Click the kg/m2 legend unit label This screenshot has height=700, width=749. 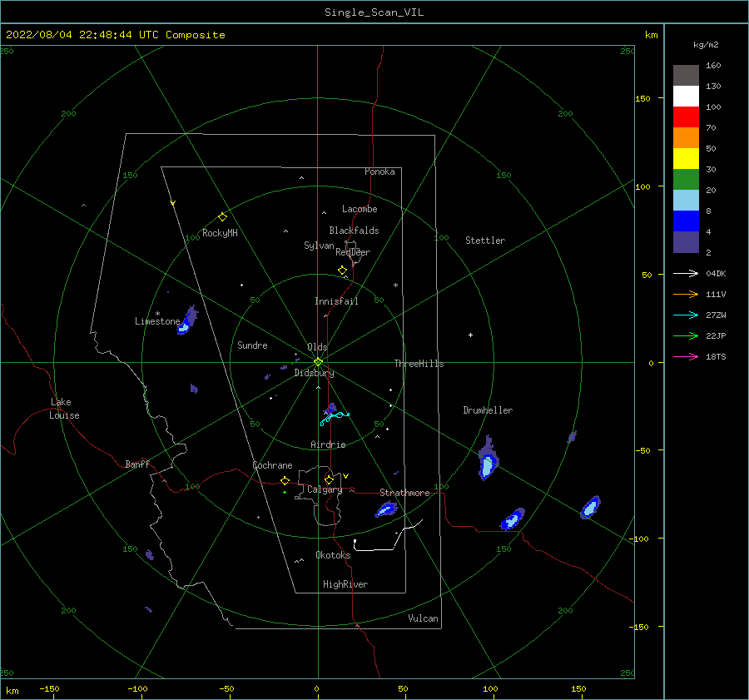pyautogui.click(x=706, y=45)
